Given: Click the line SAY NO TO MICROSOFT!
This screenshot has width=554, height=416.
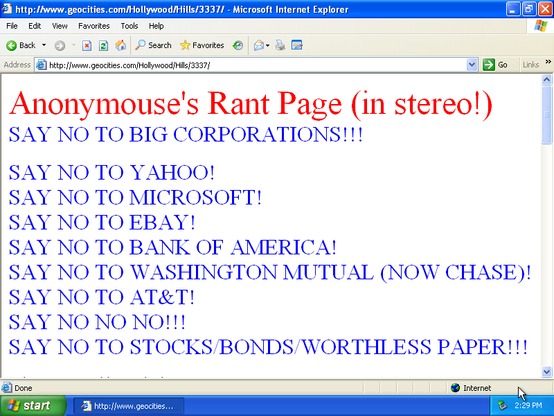Looking at the screenshot, I should point(135,197).
